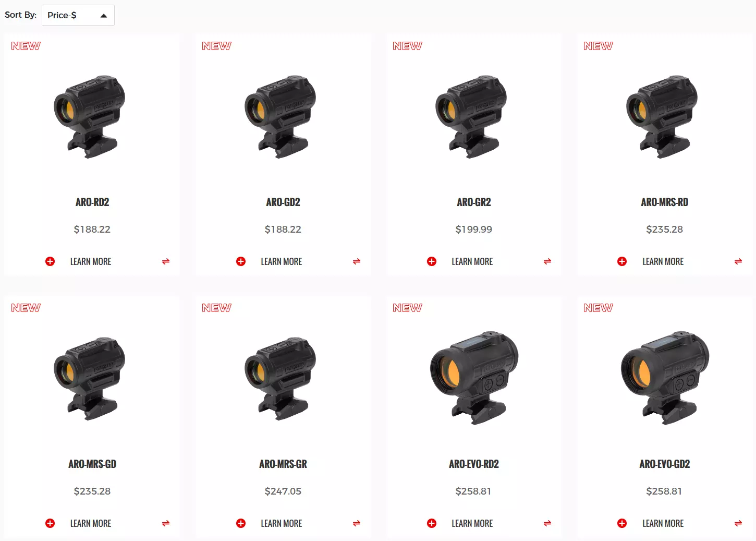
Task: Click Learn More under ARO-MRS-GR
Action: click(282, 523)
